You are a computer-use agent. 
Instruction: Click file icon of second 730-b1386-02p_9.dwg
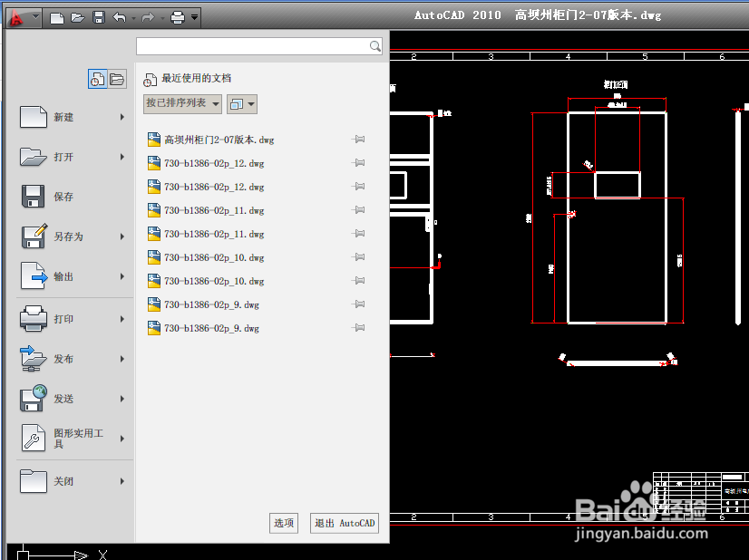[x=154, y=328]
